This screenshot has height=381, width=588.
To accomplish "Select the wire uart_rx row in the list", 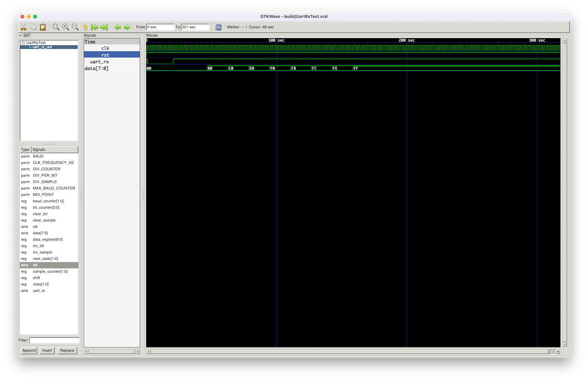I will point(49,291).
